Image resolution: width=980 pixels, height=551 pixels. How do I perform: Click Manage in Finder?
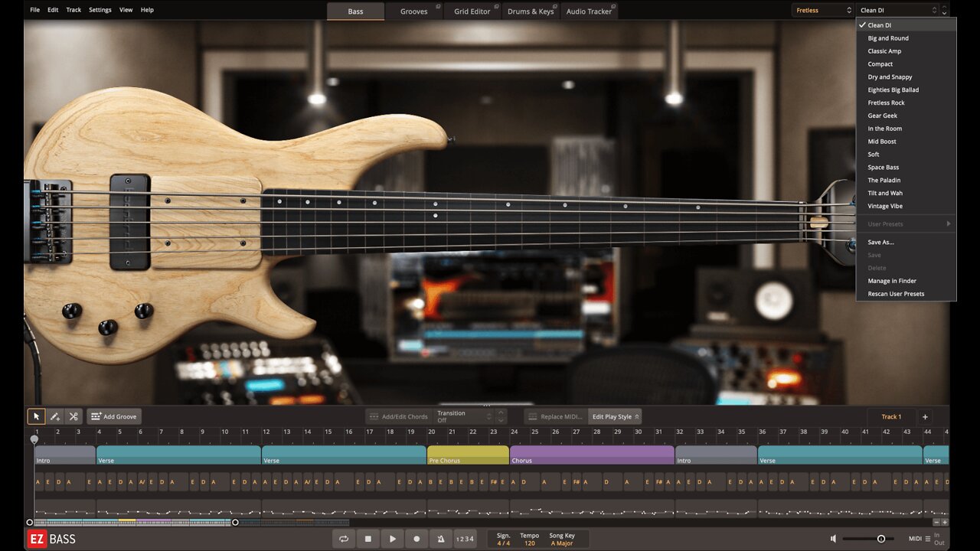[x=906, y=281]
